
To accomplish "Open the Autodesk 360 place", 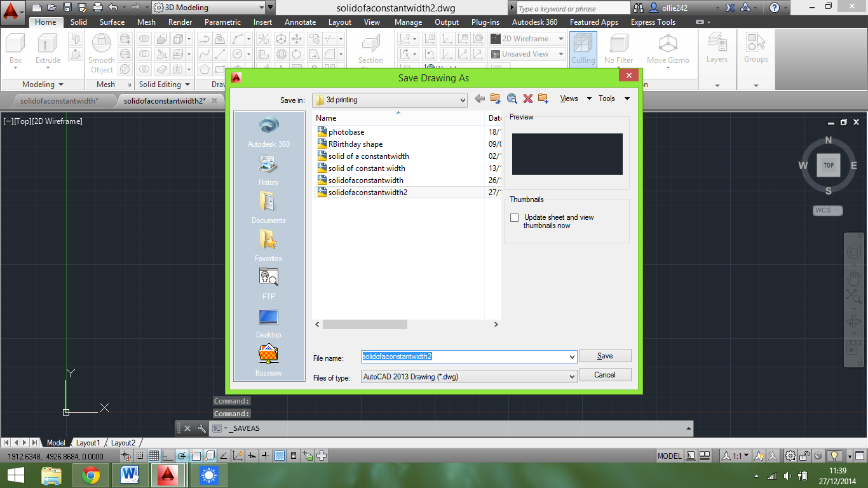I will (x=269, y=132).
